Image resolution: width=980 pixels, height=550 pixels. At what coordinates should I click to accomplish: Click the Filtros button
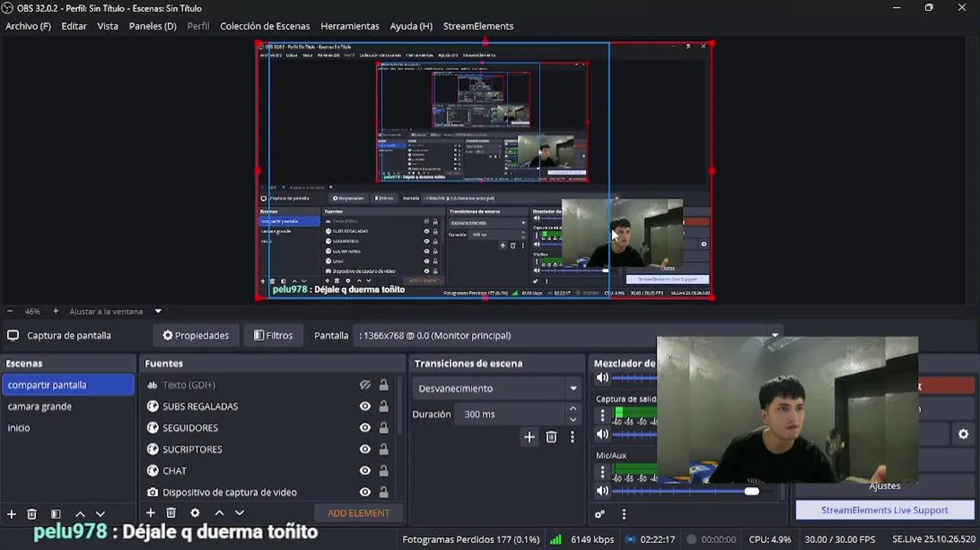(273, 335)
